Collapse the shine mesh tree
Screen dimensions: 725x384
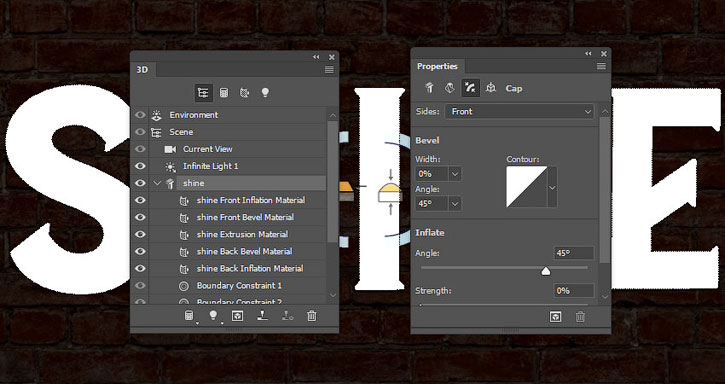[x=157, y=183]
